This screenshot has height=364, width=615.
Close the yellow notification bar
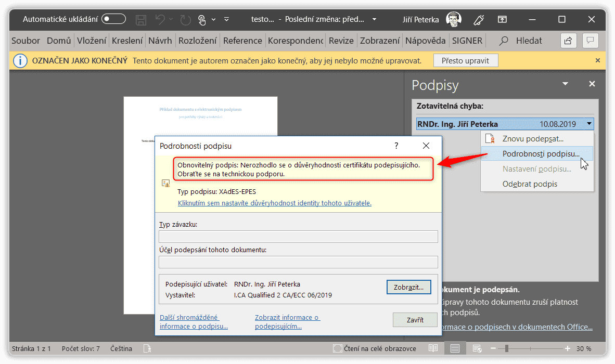[x=598, y=60]
